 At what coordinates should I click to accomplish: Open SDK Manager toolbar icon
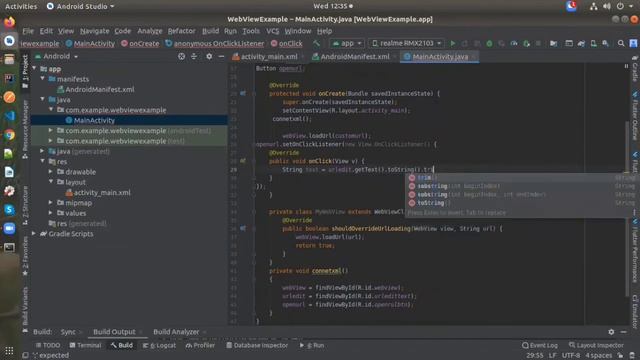[x=605, y=43]
